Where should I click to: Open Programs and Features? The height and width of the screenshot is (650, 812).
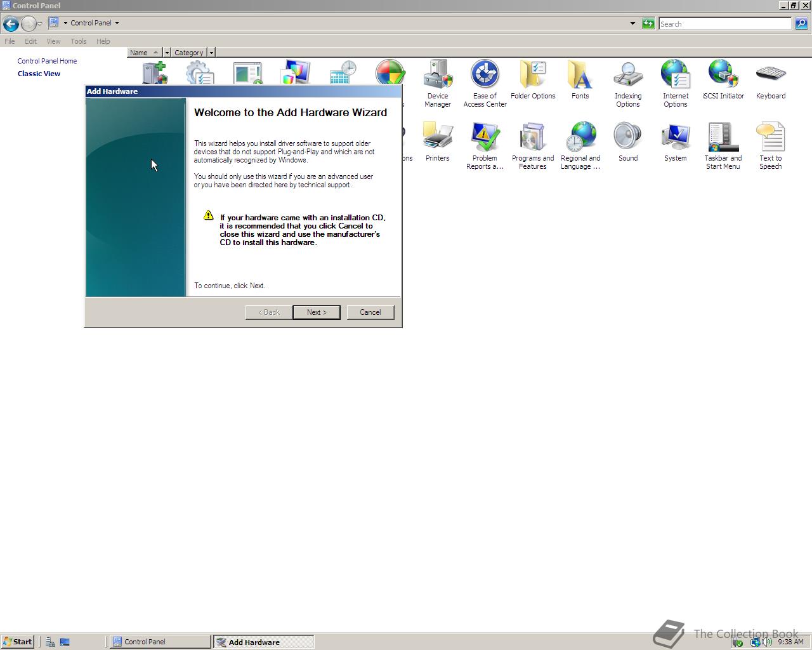pos(533,145)
